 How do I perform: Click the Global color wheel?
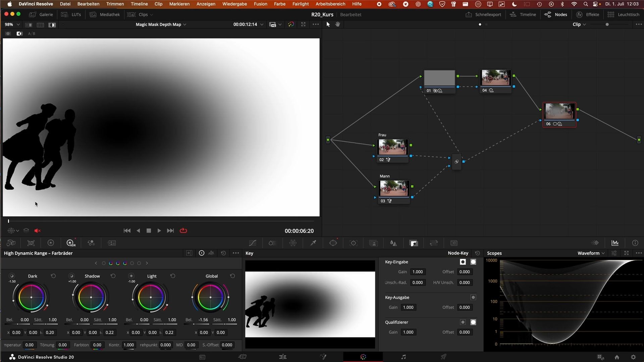click(x=210, y=297)
